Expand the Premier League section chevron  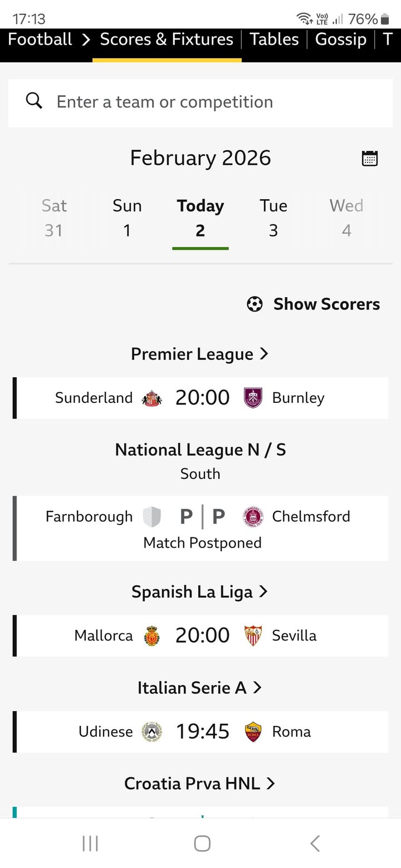[265, 354]
